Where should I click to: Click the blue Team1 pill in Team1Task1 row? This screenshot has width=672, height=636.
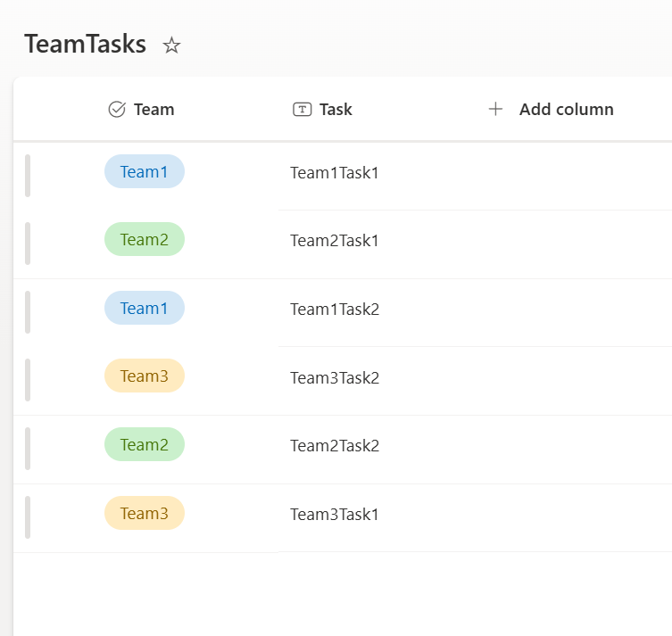click(x=144, y=172)
